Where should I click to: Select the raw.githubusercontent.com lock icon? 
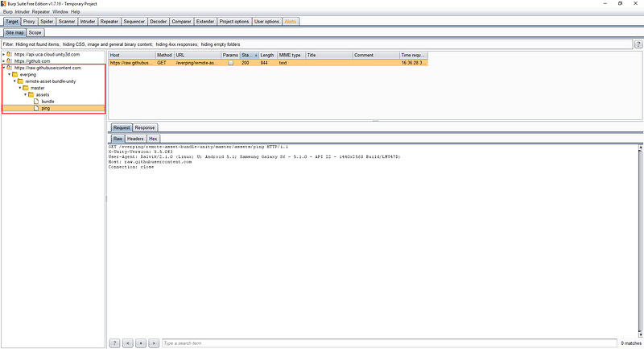tap(9, 68)
